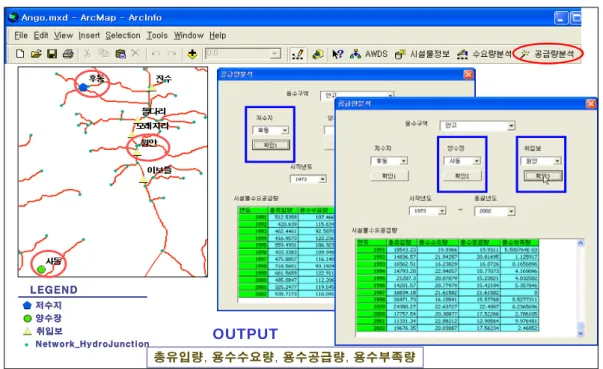Expand 용수구역 dropdown in back dialog
This screenshot has width=603, height=369.
coord(390,95)
